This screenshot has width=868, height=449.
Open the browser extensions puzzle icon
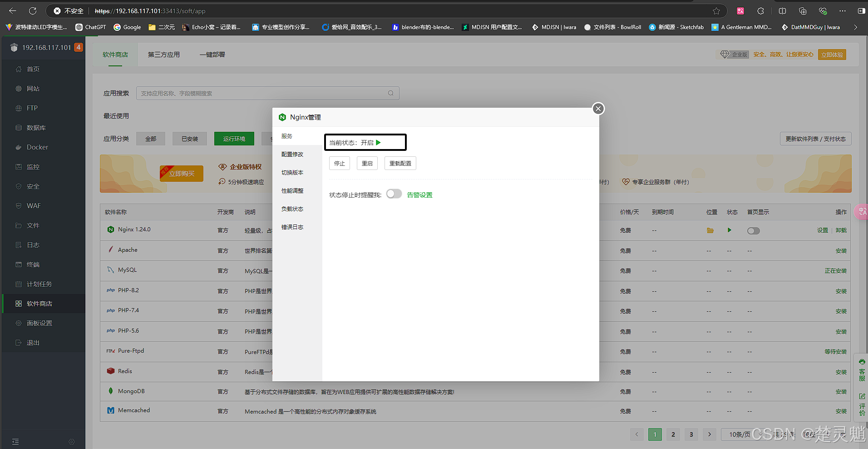pyautogui.click(x=761, y=11)
